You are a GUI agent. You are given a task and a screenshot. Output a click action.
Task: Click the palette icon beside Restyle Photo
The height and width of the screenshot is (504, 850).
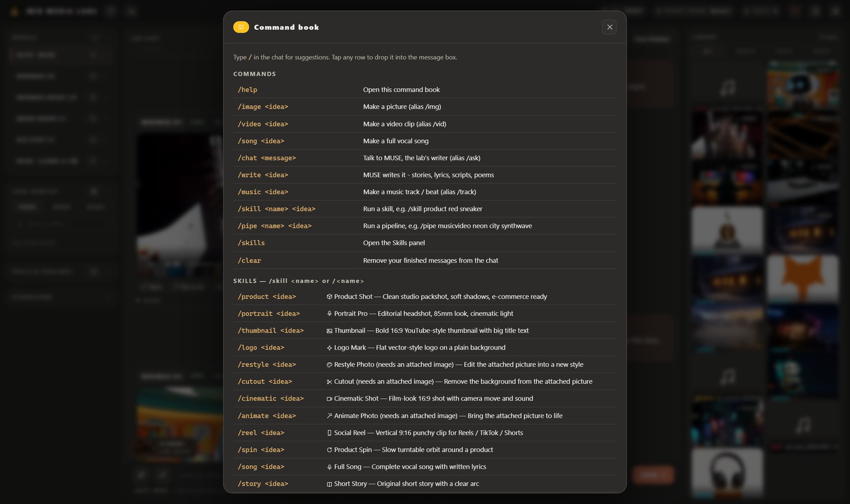(329, 365)
